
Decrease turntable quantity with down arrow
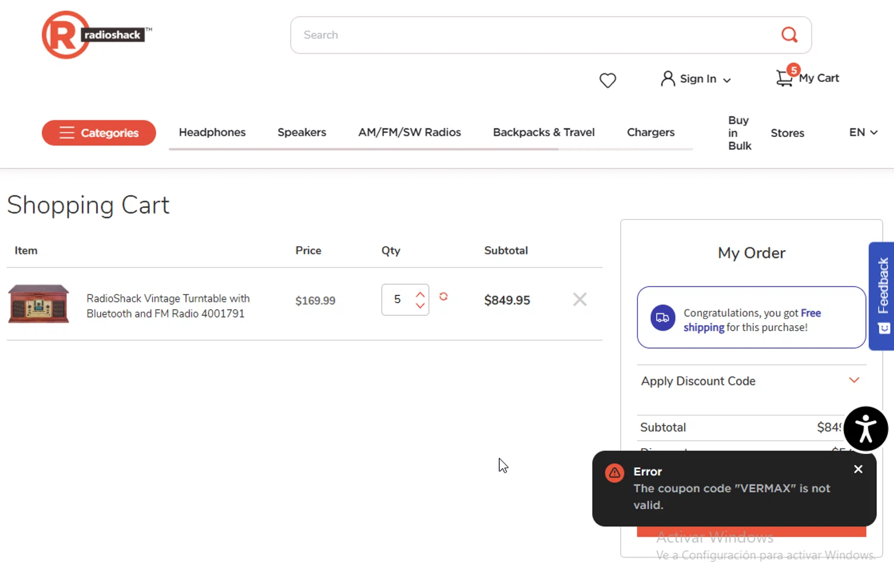tap(420, 305)
